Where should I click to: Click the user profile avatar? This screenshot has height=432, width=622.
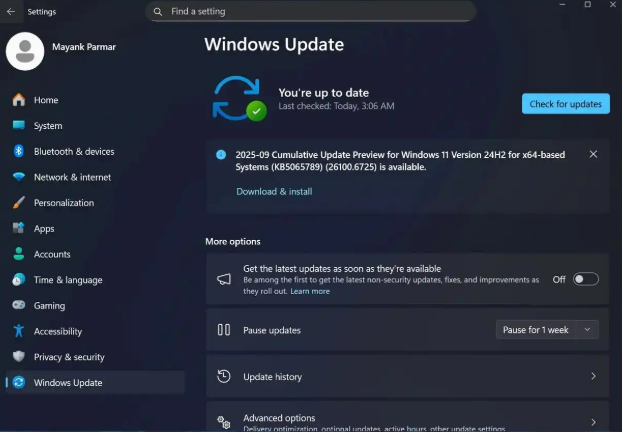point(25,51)
